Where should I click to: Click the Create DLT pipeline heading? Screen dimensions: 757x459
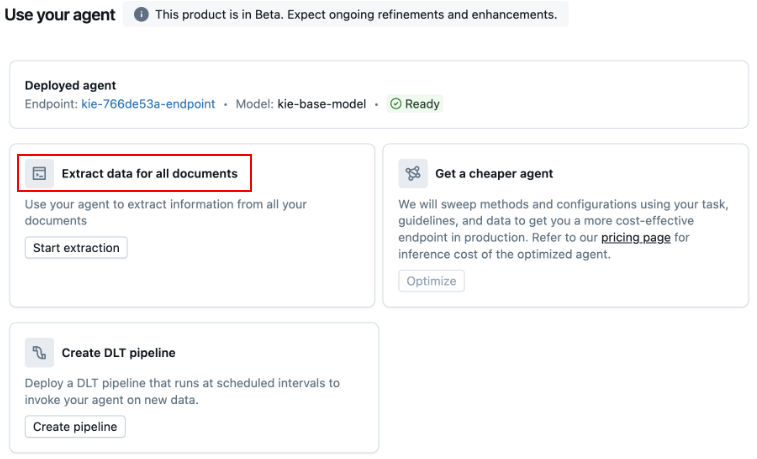click(x=118, y=353)
